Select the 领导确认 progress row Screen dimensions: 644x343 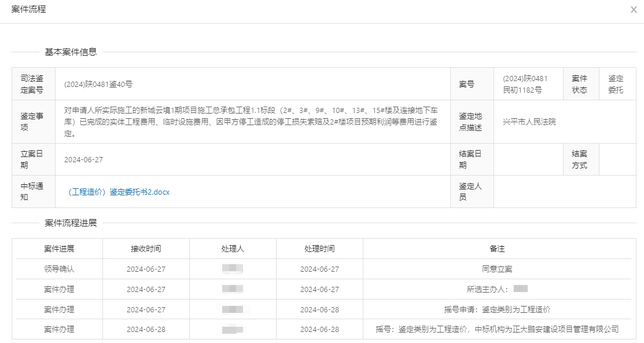[59, 269]
